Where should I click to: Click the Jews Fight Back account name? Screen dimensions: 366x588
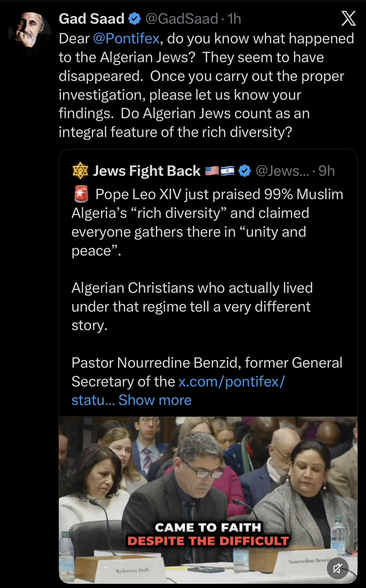point(147,171)
